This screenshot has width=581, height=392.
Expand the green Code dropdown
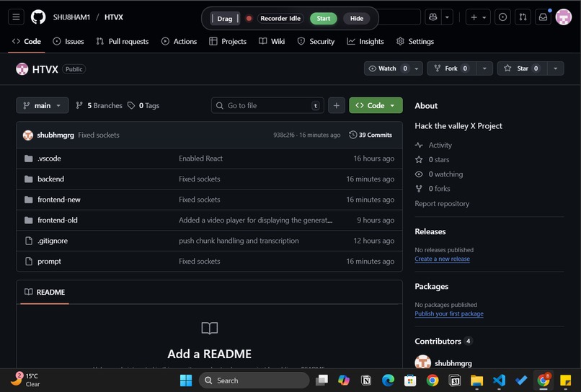click(x=376, y=105)
